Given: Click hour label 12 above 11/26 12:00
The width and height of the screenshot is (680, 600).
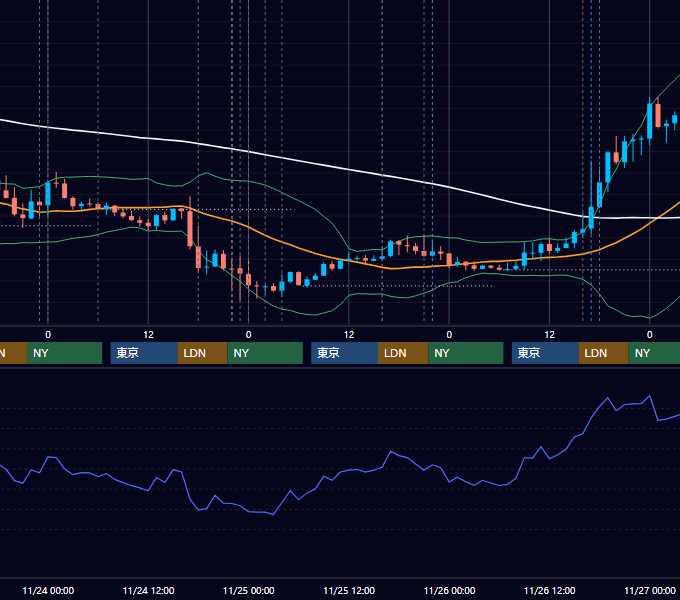Looking at the screenshot, I should (549, 335).
